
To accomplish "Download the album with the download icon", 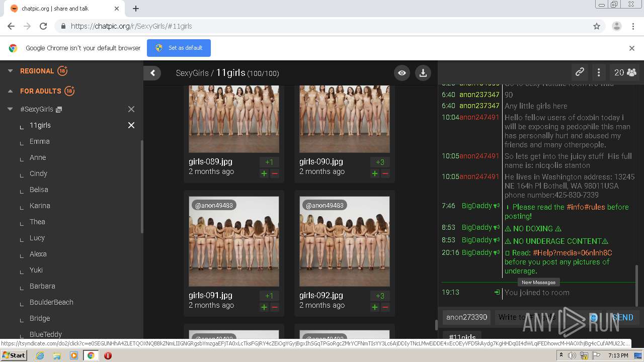I will pyautogui.click(x=423, y=73).
